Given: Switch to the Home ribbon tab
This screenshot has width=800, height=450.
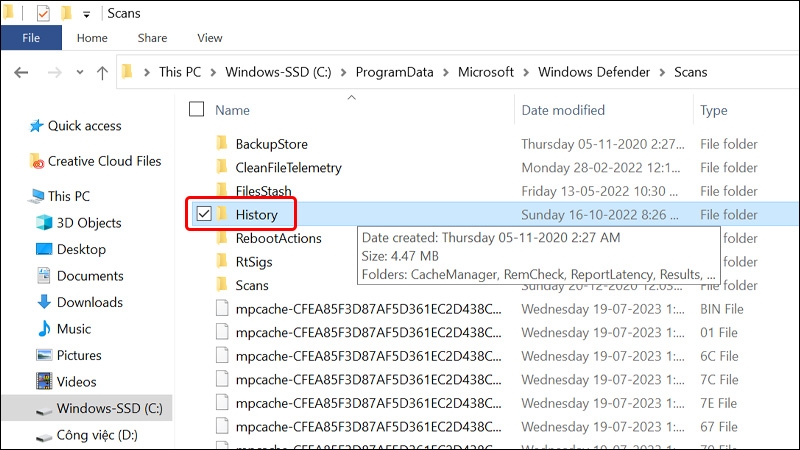Looking at the screenshot, I should point(92,38).
